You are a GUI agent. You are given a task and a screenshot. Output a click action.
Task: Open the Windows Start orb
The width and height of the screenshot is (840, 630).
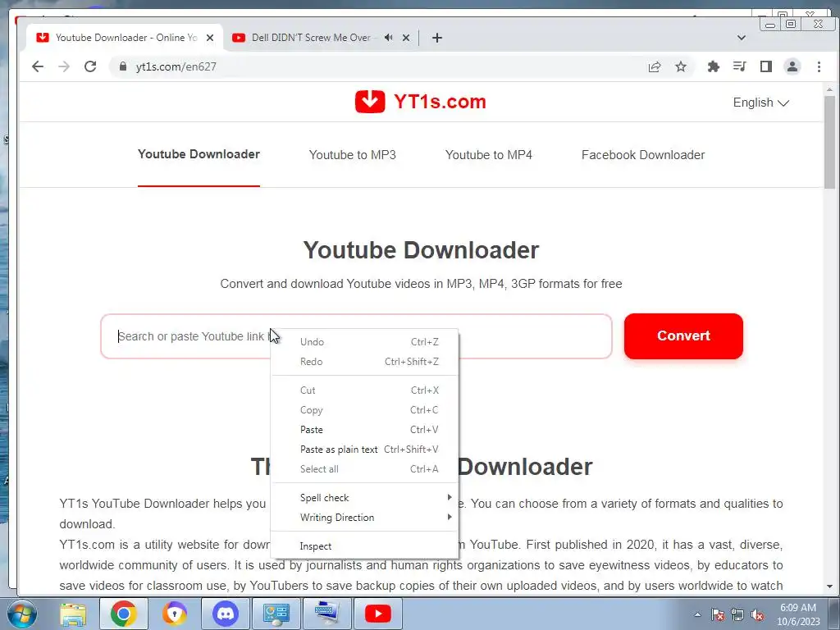[x=21, y=614]
